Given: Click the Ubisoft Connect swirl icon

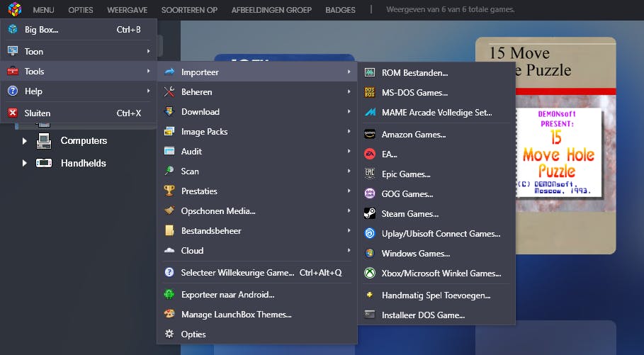Looking at the screenshot, I should (370, 233).
